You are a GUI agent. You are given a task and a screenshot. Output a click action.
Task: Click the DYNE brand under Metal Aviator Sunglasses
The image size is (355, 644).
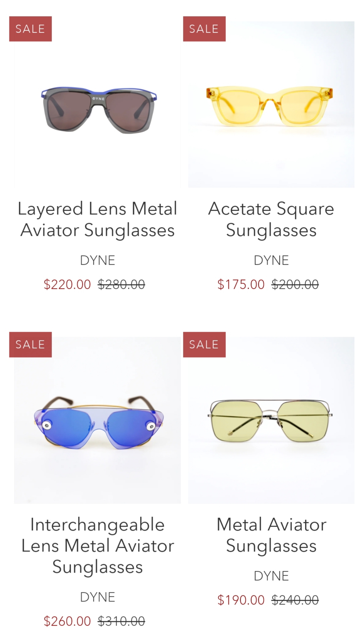pyautogui.click(x=271, y=576)
